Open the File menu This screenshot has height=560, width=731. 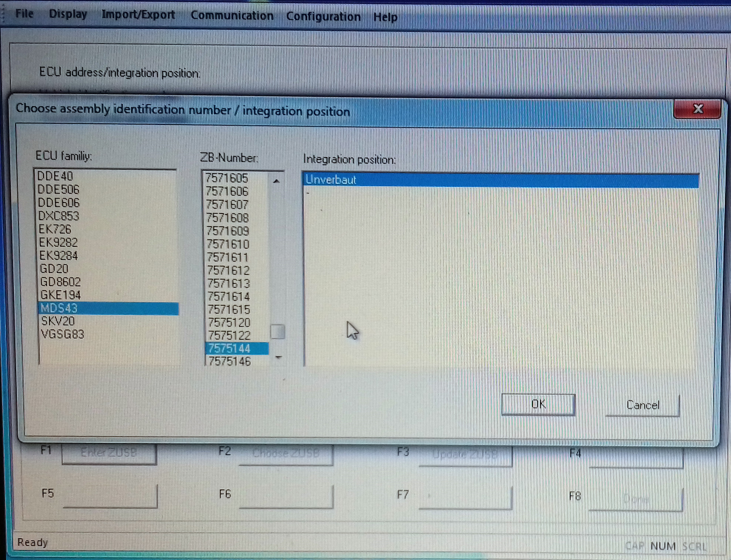24,14
